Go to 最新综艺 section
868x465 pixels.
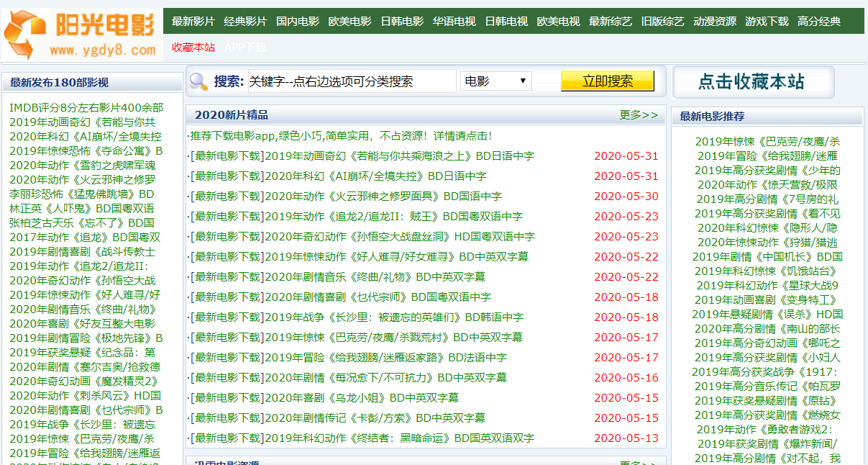click(x=611, y=21)
